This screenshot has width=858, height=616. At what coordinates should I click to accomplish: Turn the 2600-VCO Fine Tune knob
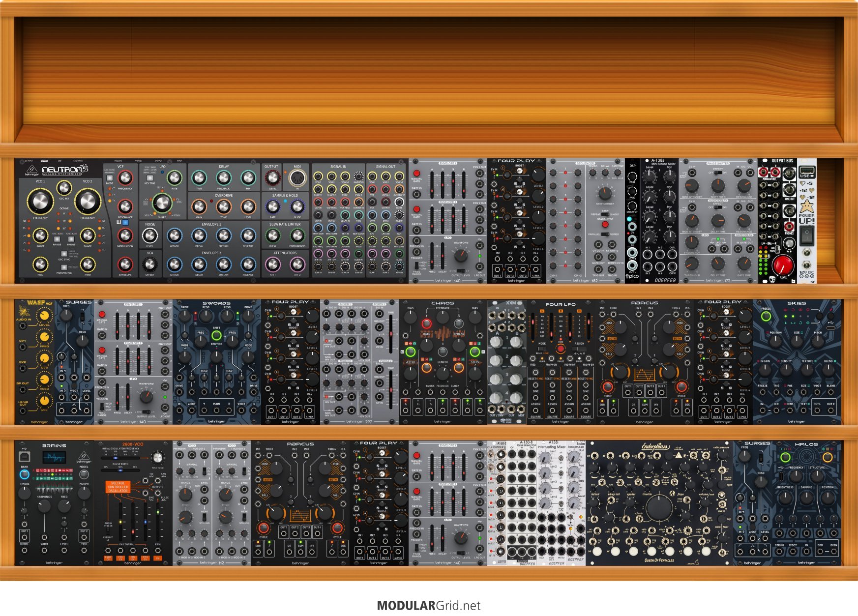tap(157, 458)
